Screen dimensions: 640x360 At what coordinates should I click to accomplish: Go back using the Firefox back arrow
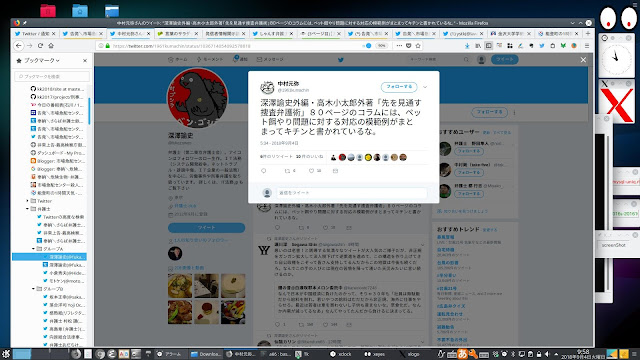(19, 46)
